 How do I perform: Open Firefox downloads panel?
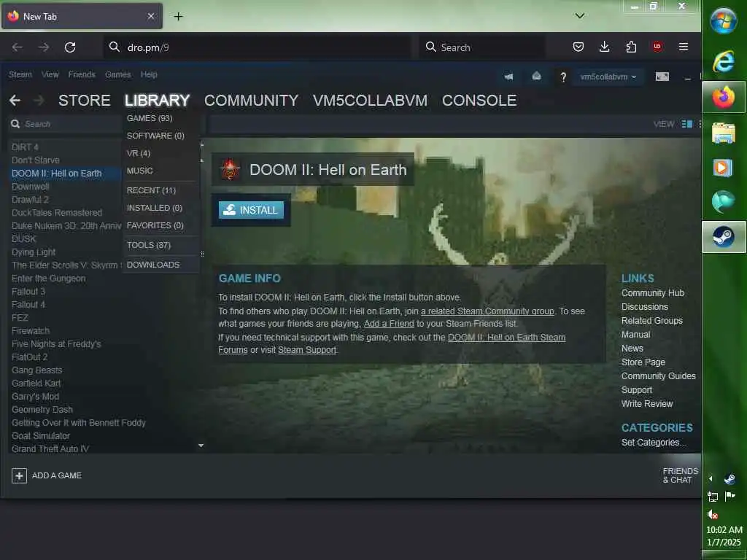(x=605, y=47)
